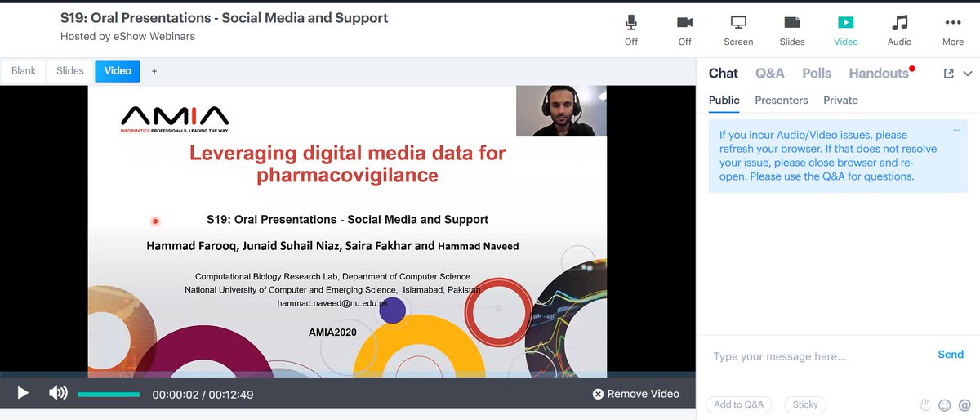
Task: Select the Presenters chat sub-tab
Action: pyautogui.click(x=782, y=100)
